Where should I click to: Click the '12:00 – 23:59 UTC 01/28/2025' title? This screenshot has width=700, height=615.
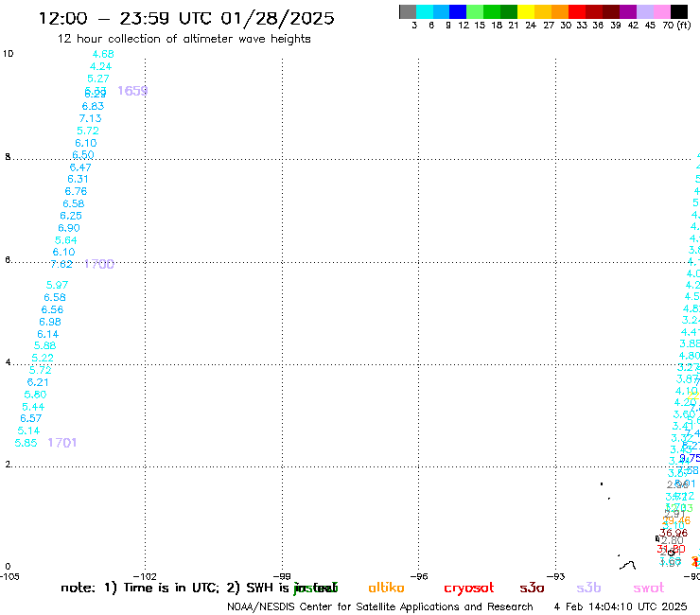(x=186, y=18)
